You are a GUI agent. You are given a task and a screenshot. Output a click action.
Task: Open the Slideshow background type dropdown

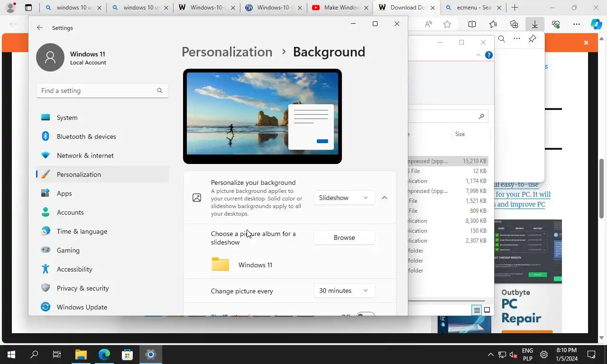(344, 198)
